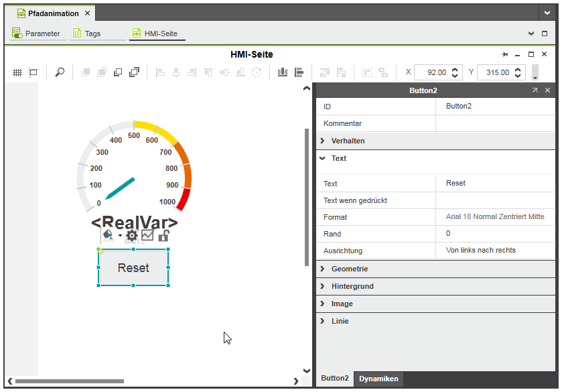562x392 pixels.
Task: Undock the Button2 properties panel
Action: 535,90
